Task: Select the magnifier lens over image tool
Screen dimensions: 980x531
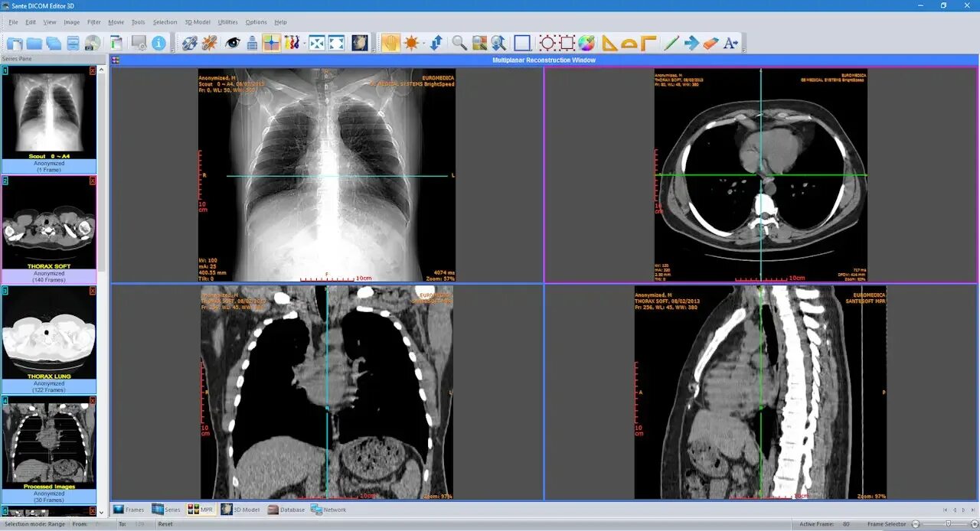Action: coord(479,43)
